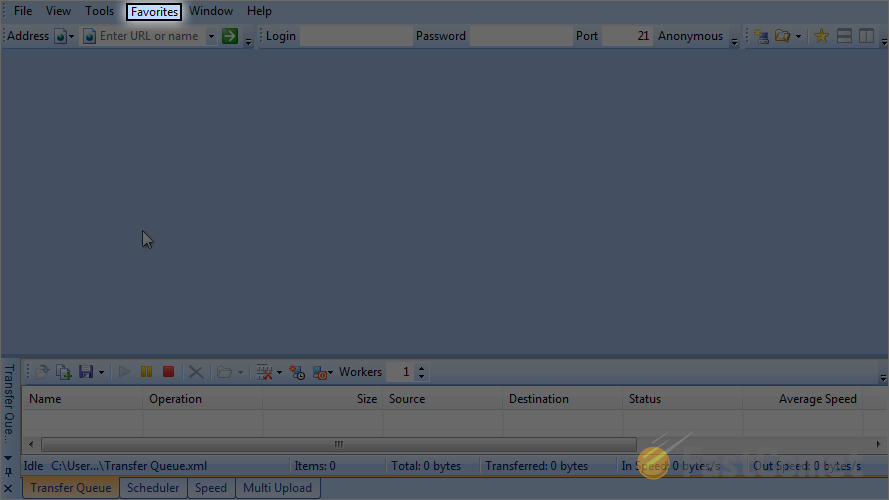Click the green Go connect arrow
This screenshot has height=500, width=889.
(x=230, y=36)
